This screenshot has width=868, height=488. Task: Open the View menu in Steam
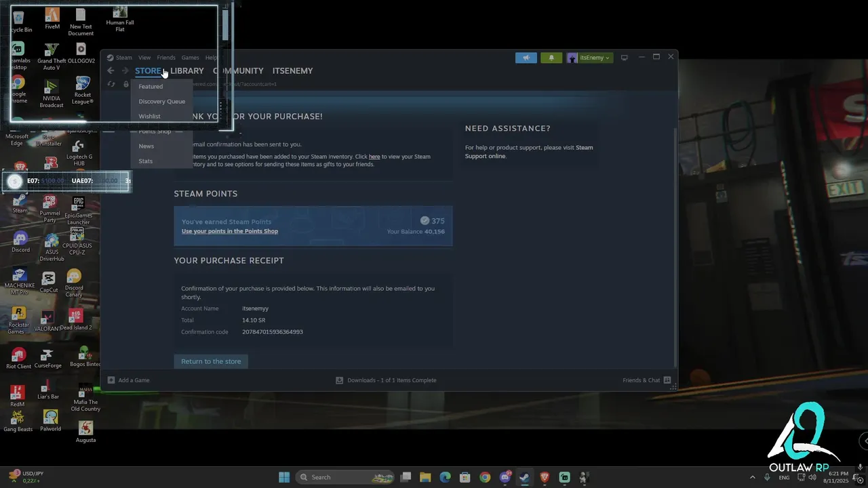coord(144,58)
